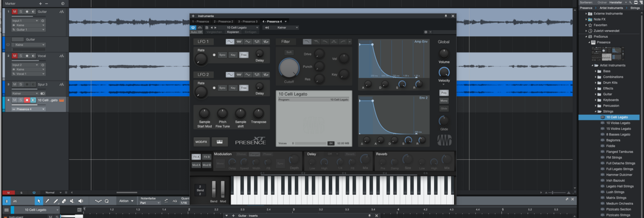Switch to the 3 - Presence 3 tab
The image size is (644, 218).
(x=248, y=22)
